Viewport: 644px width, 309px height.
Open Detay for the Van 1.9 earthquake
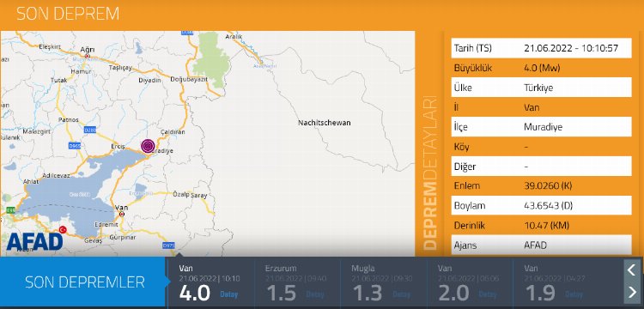574,294
